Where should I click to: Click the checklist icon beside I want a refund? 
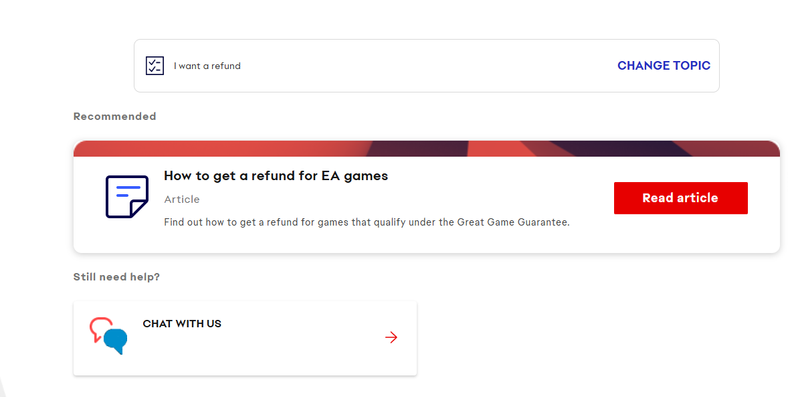tap(155, 66)
